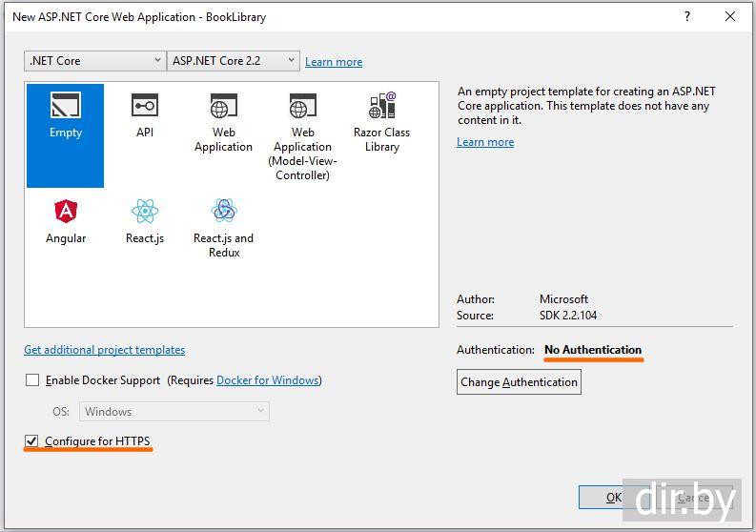Select the Angular template icon

[x=66, y=212]
